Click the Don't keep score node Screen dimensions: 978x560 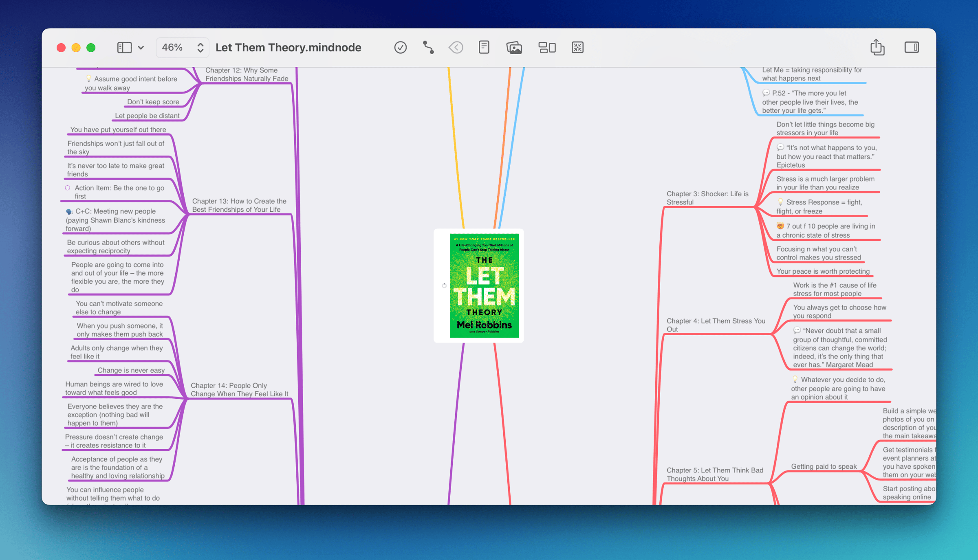153,102
